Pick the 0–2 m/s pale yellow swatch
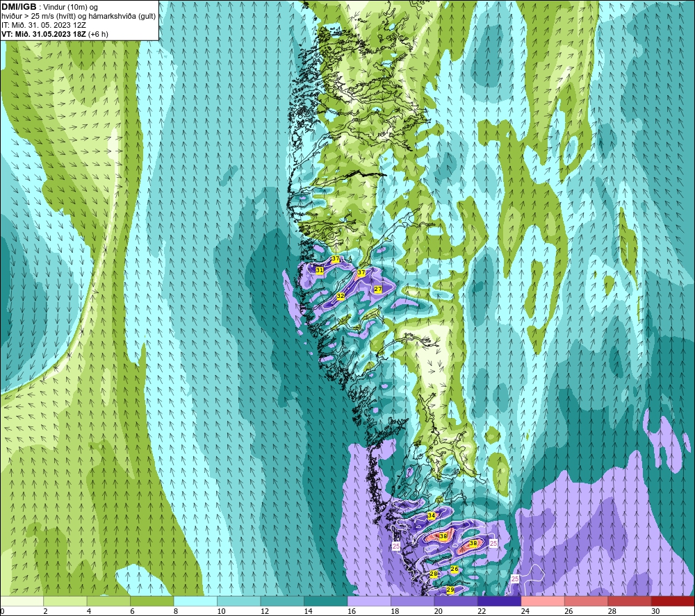This screenshot has width=695, height=616. [x=22, y=601]
